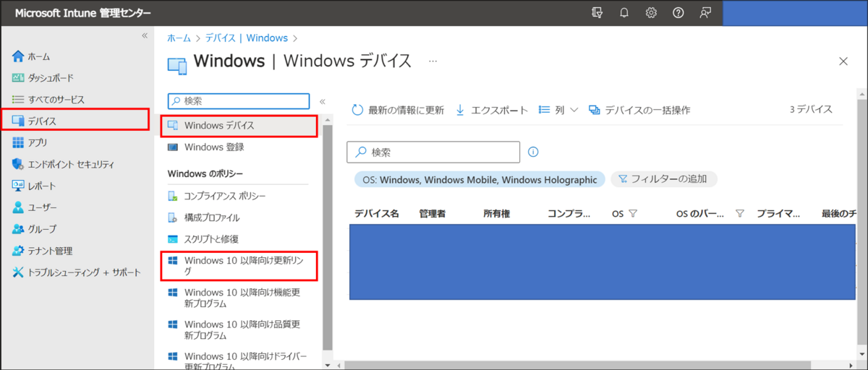Click the refresh icon beside 最新の情報に更新
868x370 pixels.
pos(357,110)
